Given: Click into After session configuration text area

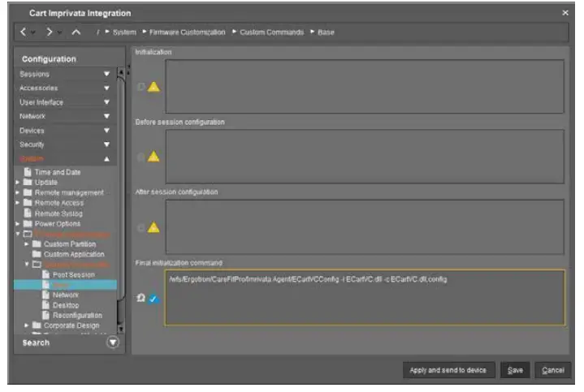Looking at the screenshot, I should pos(365,226).
